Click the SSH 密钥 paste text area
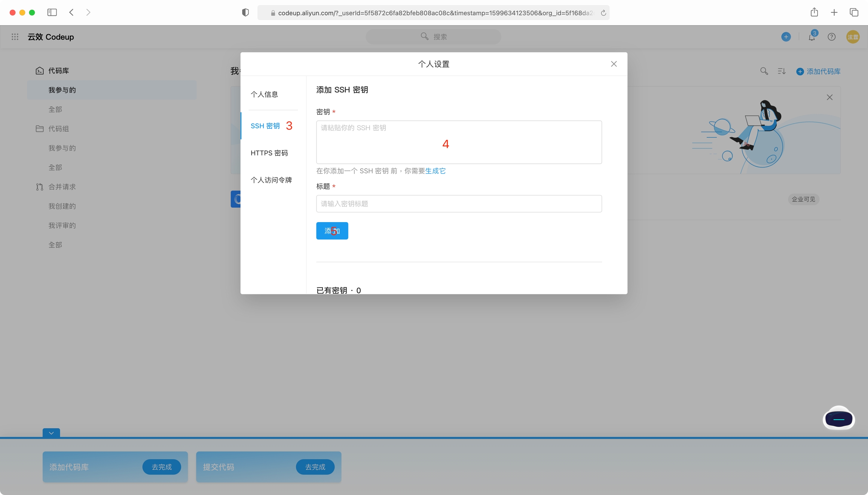868x495 pixels. 458,142
